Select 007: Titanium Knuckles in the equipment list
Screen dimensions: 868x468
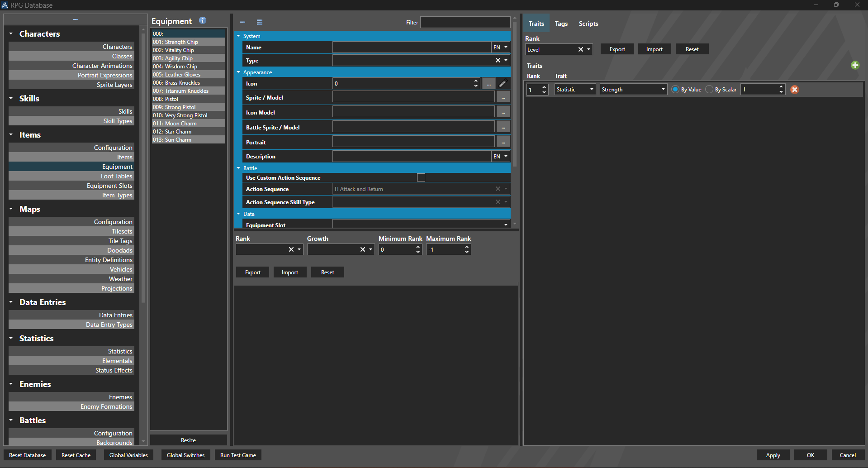[187, 91]
